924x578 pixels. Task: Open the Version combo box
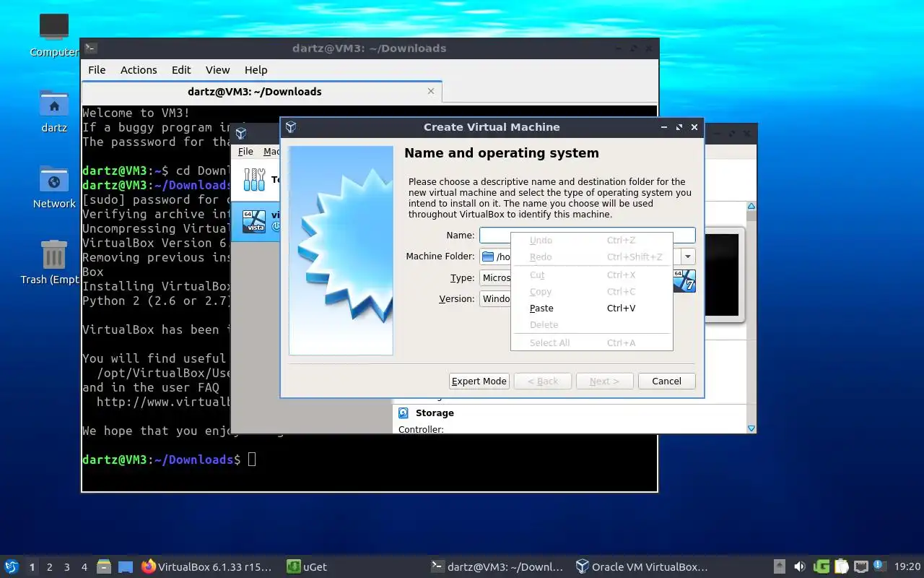(495, 299)
